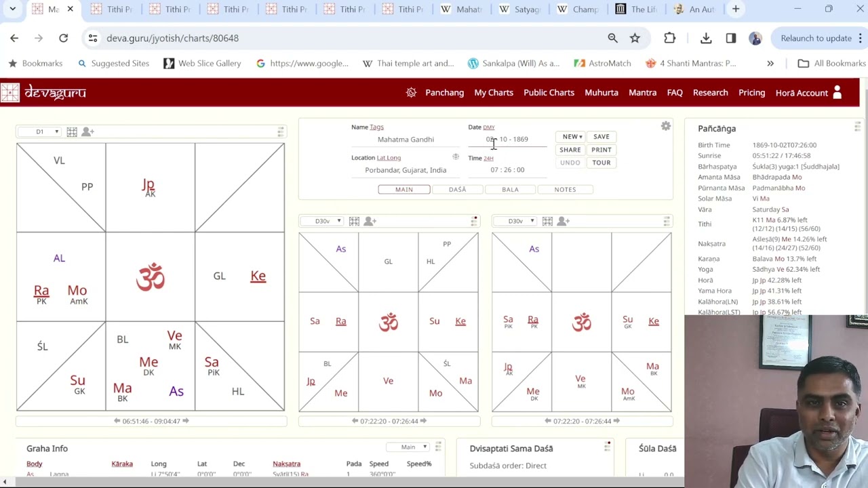Click the D1 chart grid style icon
Image resolution: width=868 pixels, height=488 pixels.
click(x=72, y=131)
